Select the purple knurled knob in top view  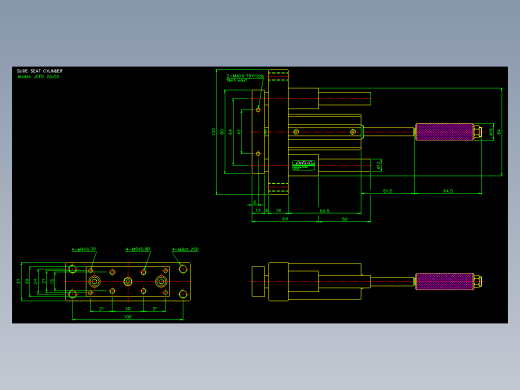(x=445, y=132)
